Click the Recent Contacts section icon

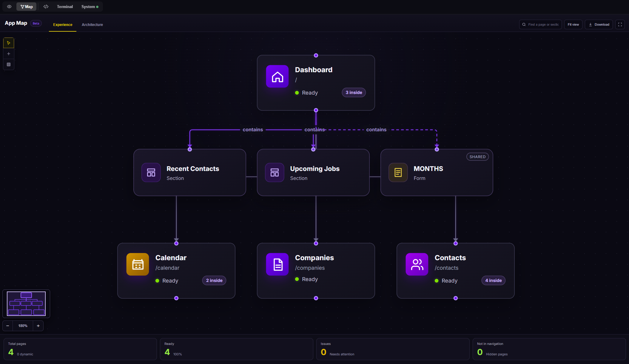click(x=151, y=172)
